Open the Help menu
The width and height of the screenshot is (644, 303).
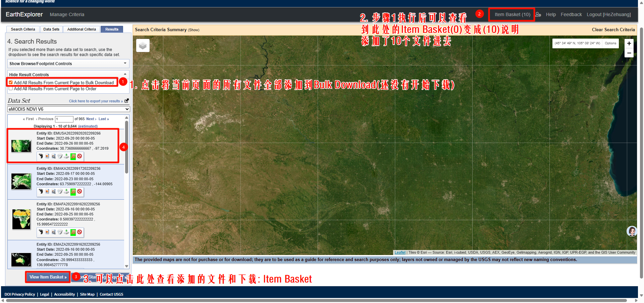click(x=551, y=14)
